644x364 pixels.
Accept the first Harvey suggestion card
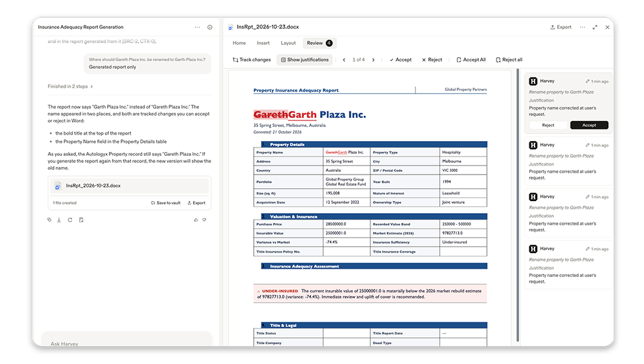589,125
